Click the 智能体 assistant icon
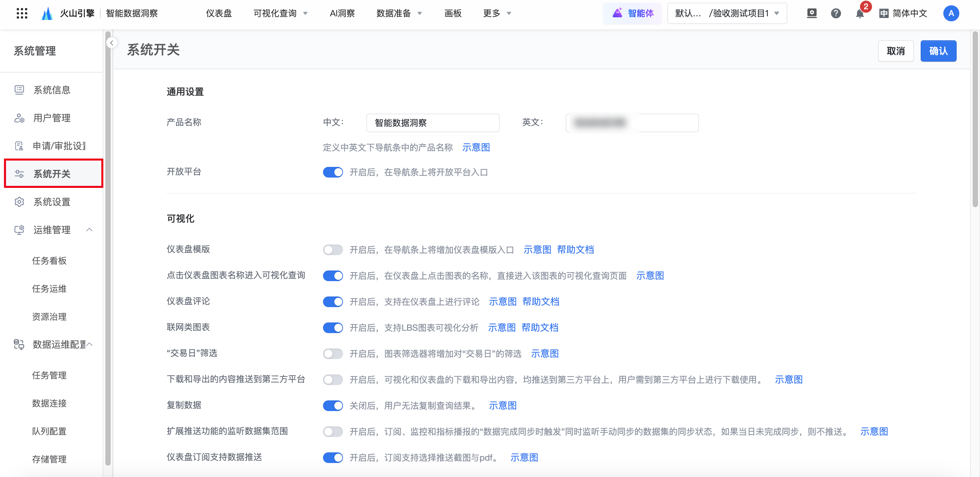Image resolution: width=980 pixels, height=477 pixels. (x=617, y=13)
